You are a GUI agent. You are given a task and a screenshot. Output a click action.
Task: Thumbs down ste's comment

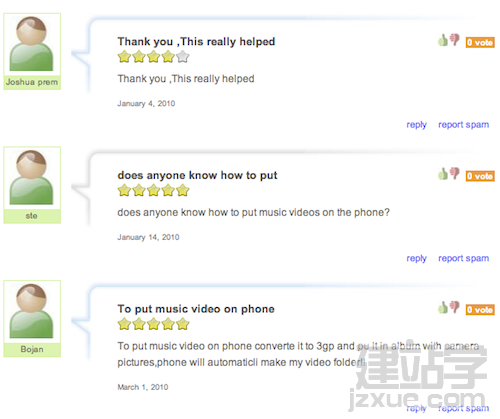tap(454, 173)
